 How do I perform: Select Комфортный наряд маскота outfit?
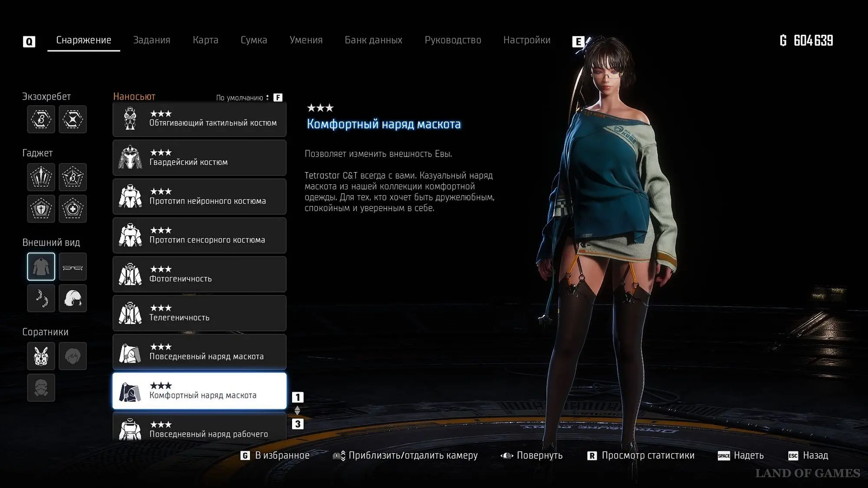[x=200, y=391]
